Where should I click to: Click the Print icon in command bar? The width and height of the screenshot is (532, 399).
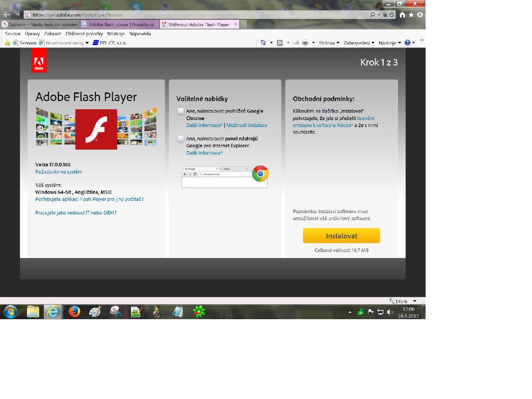pyautogui.click(x=305, y=43)
